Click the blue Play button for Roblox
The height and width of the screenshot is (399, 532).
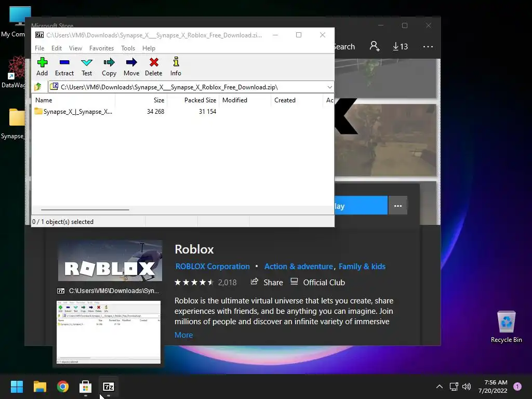[x=361, y=205]
